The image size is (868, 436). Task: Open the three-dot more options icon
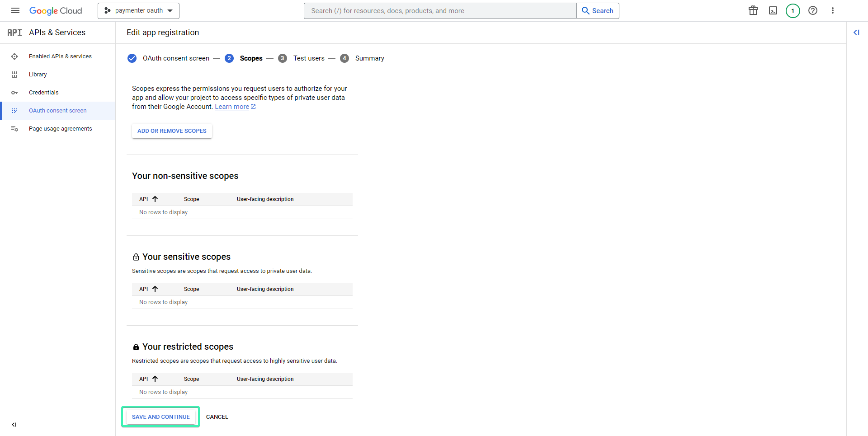(833, 10)
